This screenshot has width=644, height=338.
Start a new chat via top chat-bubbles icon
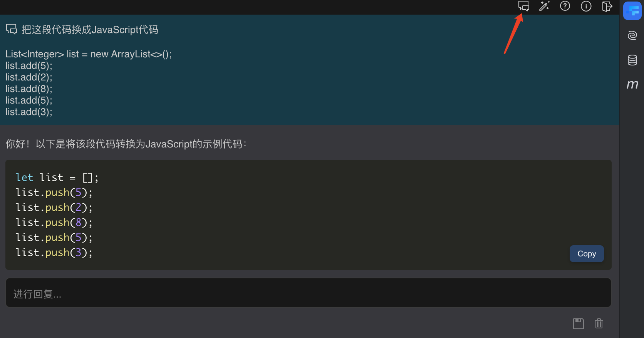523,6
